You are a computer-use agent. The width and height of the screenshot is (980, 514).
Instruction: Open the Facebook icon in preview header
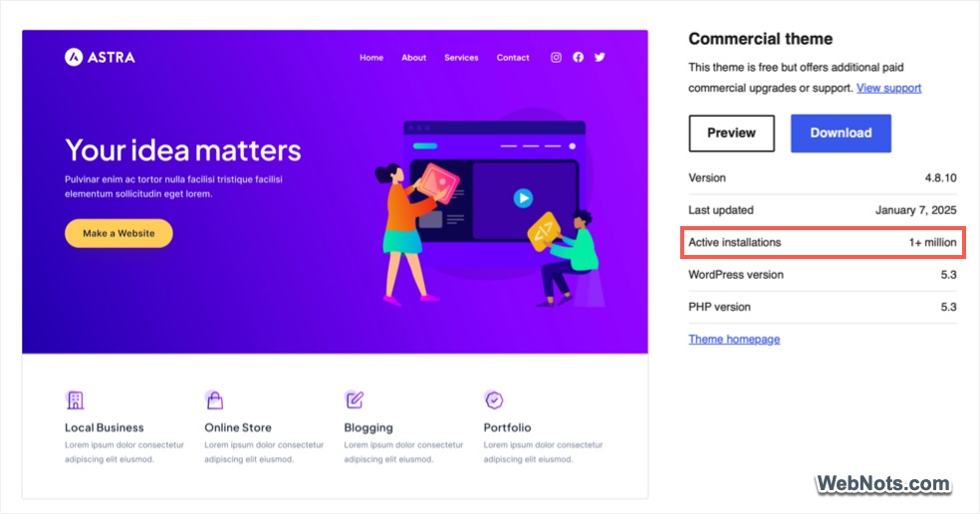click(578, 57)
